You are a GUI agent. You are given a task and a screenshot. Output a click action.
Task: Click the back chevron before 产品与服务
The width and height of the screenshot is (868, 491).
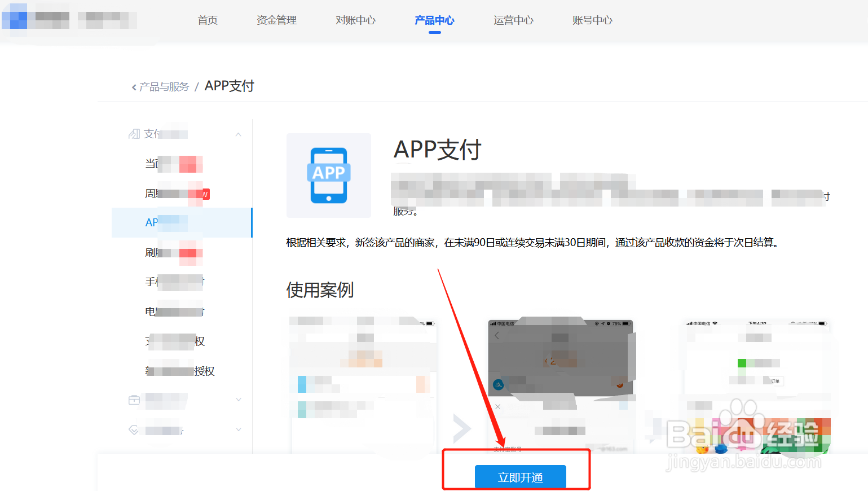134,87
